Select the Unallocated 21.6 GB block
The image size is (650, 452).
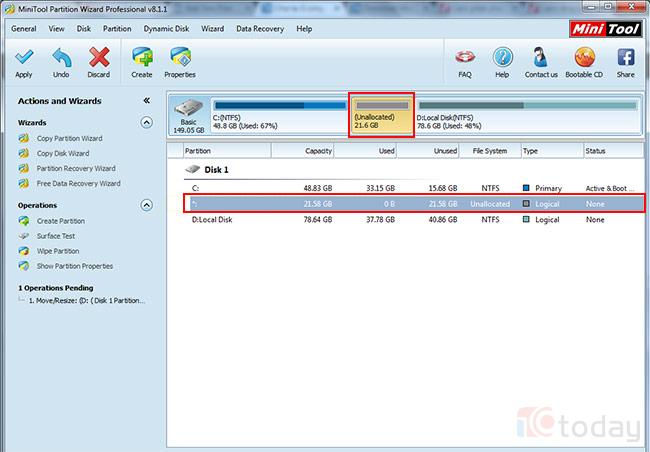[381, 115]
